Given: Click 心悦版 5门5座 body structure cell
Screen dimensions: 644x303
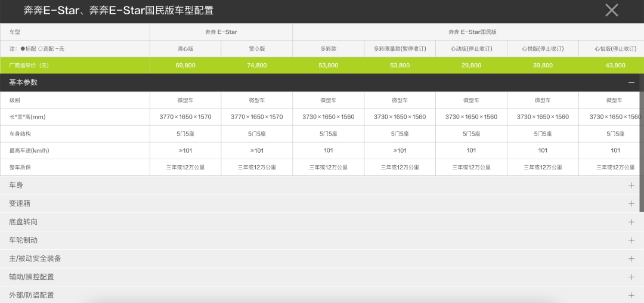Looking at the screenshot, I should click(x=543, y=134).
